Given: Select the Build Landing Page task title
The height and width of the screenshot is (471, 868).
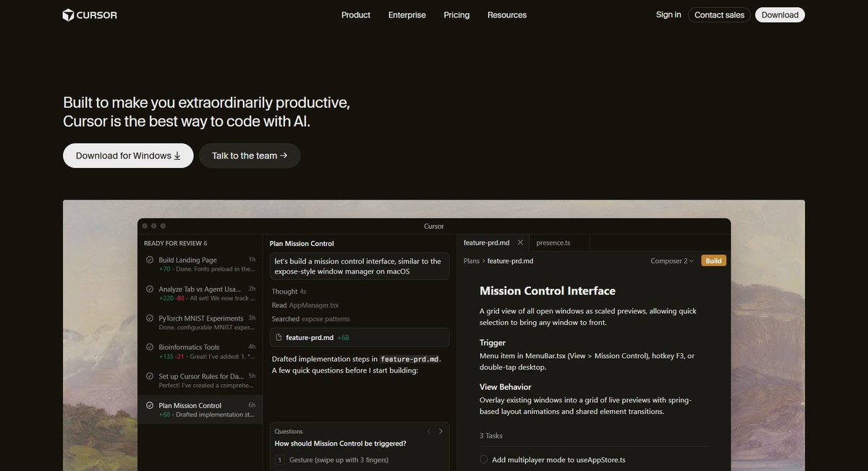Looking at the screenshot, I should coord(187,260).
